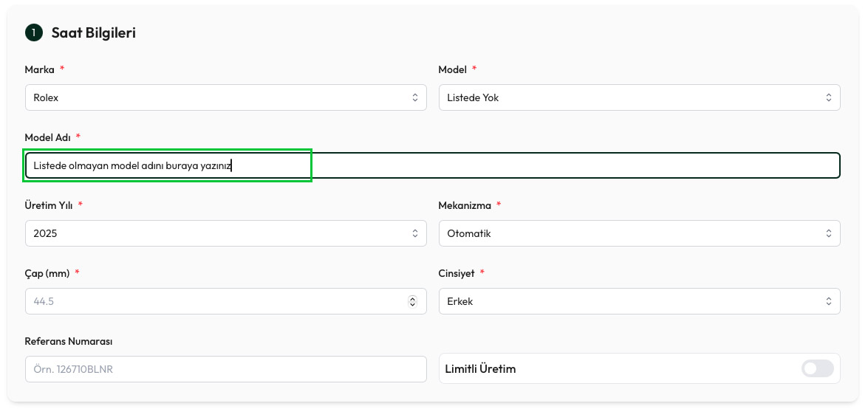868x409 pixels.
Task: Decrease Çap value with the down arrow
Action: (412, 304)
